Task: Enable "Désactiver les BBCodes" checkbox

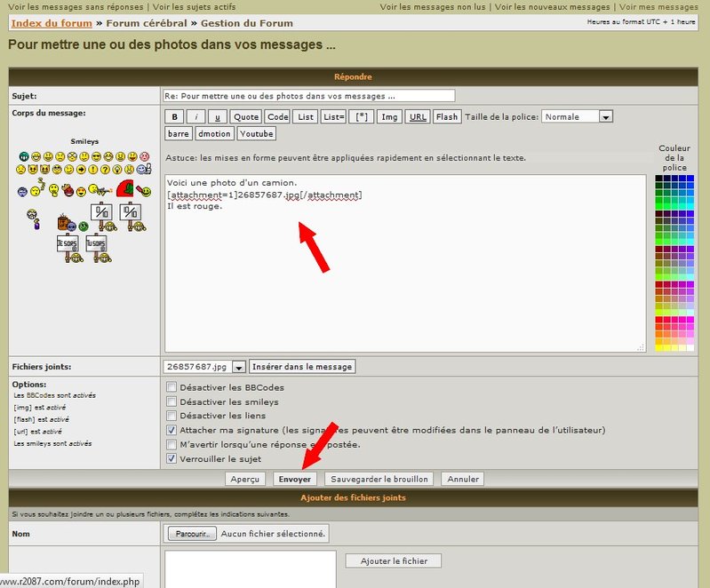Action: click(172, 387)
